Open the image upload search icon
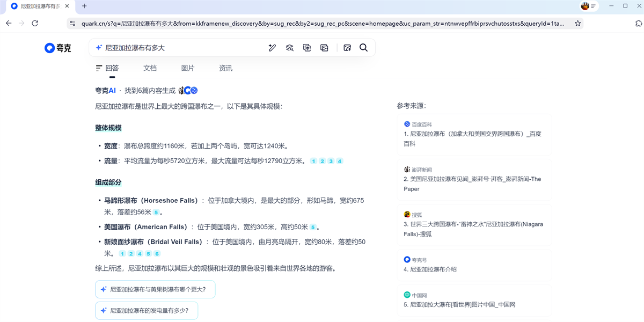Viewport: 644px width, 322px height. point(347,48)
